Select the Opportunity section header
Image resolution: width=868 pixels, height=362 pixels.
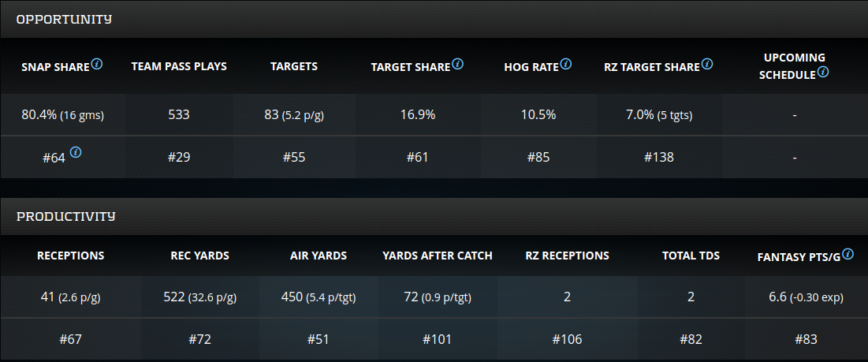(x=65, y=19)
